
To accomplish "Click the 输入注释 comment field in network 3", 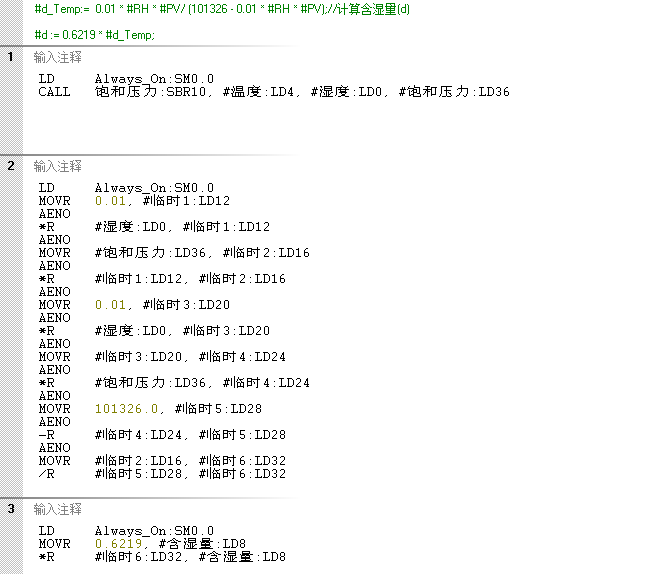I will point(58,510).
